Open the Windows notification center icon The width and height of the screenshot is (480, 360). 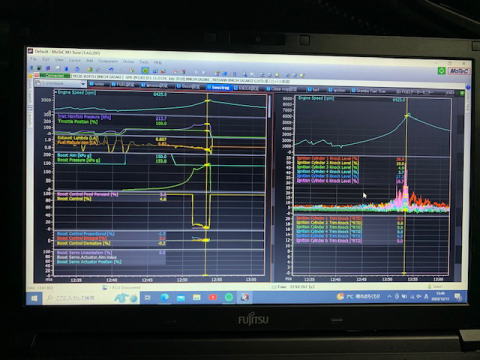click(x=458, y=297)
